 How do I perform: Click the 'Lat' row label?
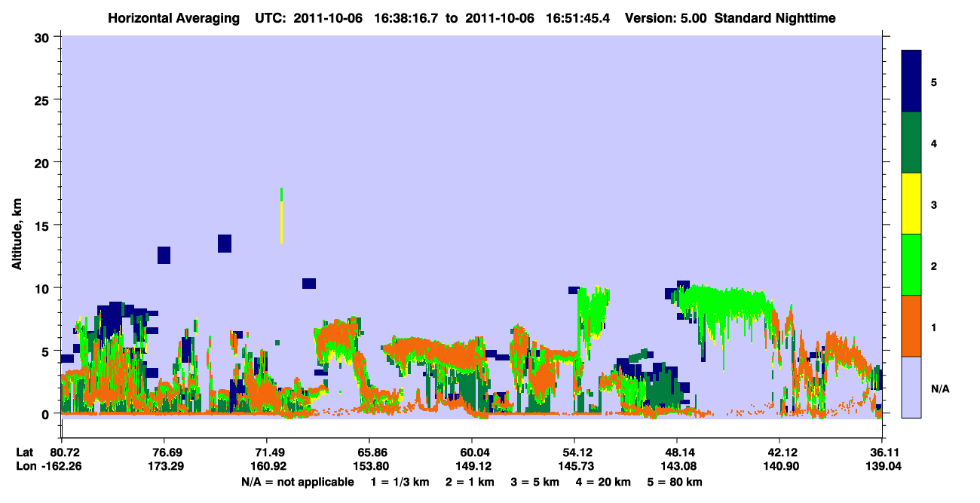tap(25, 452)
